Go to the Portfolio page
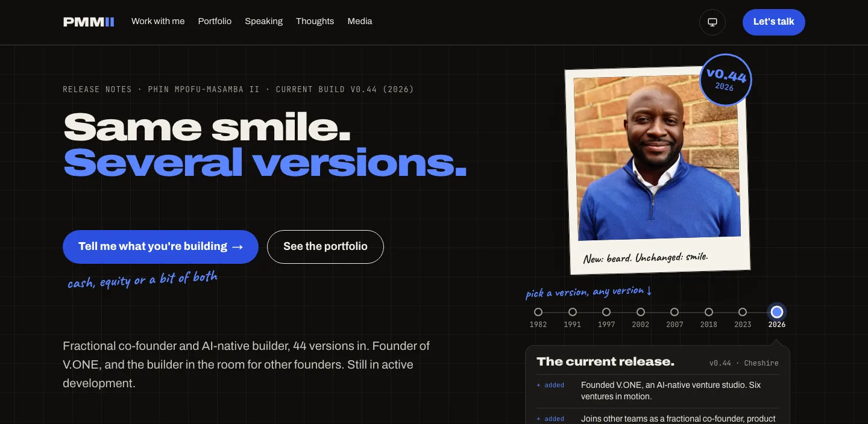 point(215,21)
